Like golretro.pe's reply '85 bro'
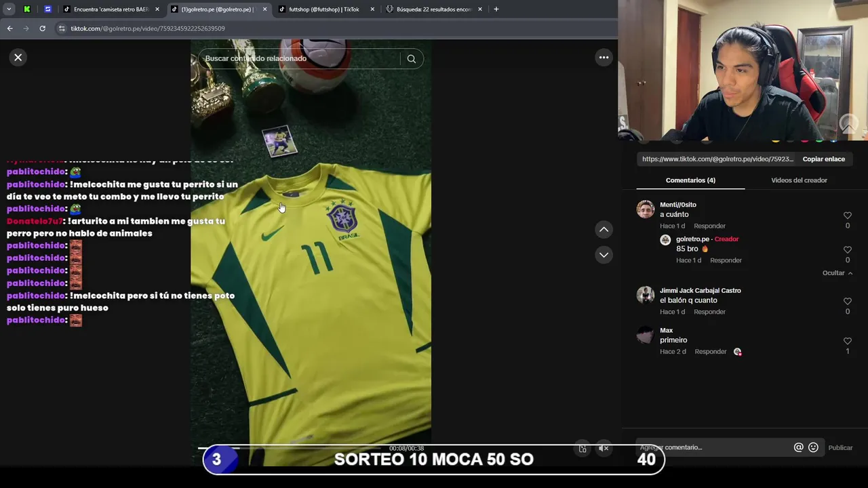Screen dimensions: 868x488 coord(847,249)
